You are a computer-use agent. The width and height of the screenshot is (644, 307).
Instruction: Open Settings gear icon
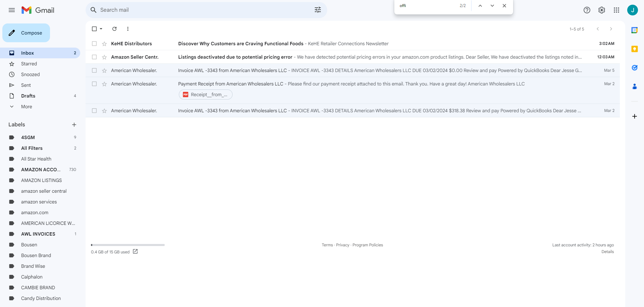(602, 10)
